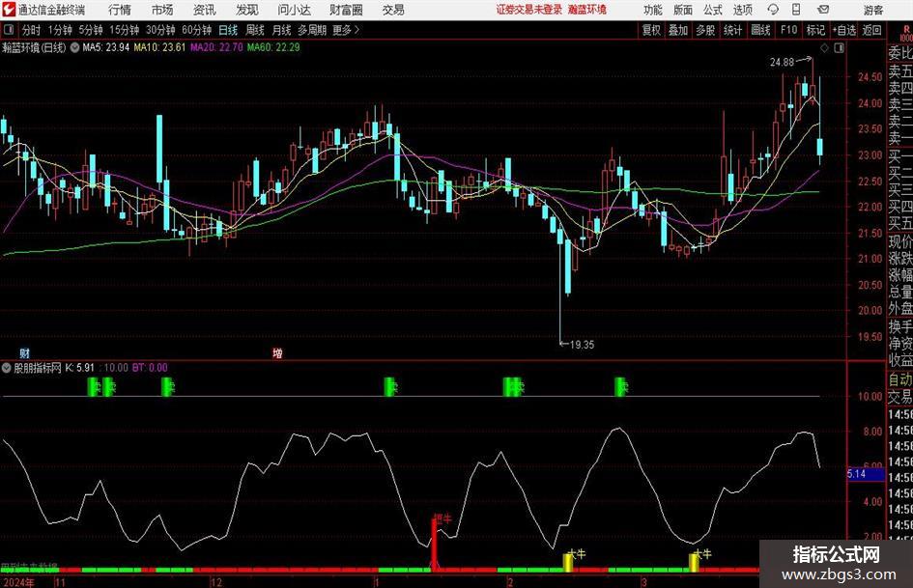
Task: Switch to the 月线 period tab
Action: click(x=281, y=30)
